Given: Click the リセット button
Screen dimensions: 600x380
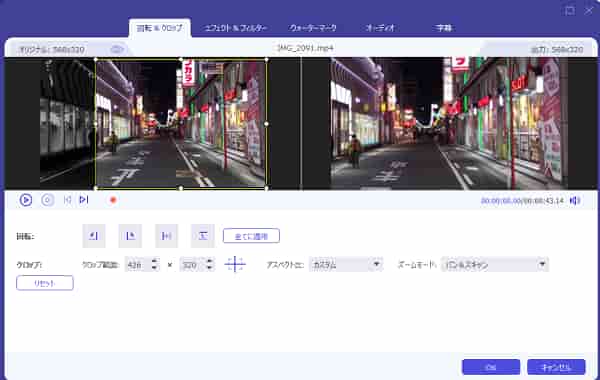Looking at the screenshot, I should click(45, 283).
